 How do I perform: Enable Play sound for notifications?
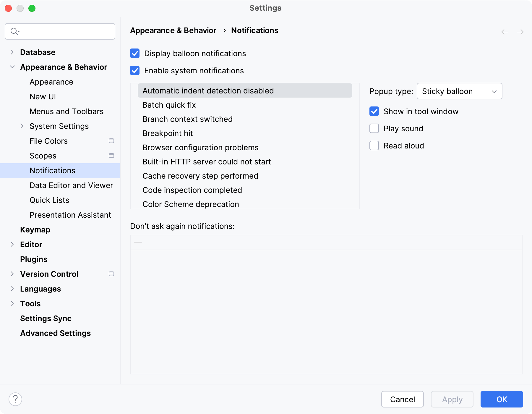374,128
